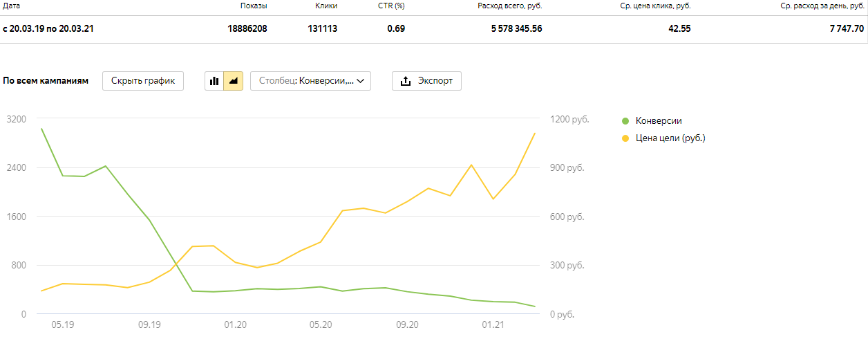Click x-axis label 05.20
868x339 pixels.
[321, 324]
